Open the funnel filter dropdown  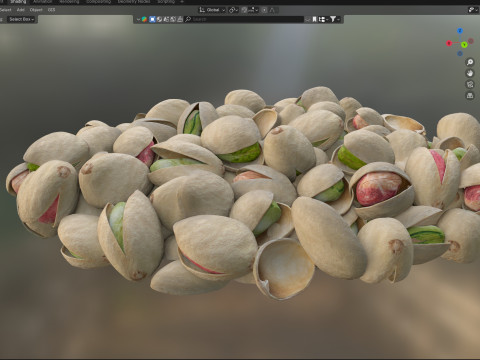(335, 19)
